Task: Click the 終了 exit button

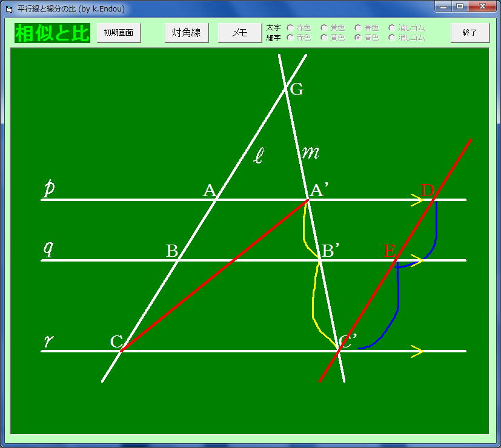Action: 469,33
